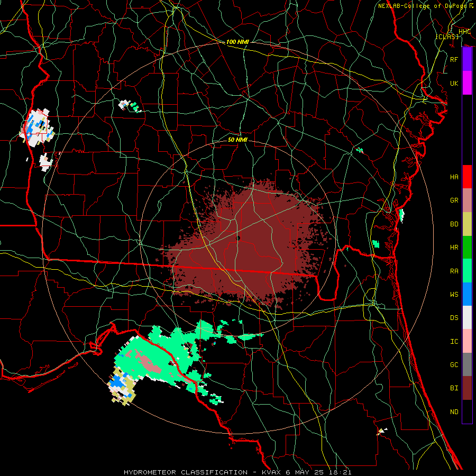This screenshot has width=476, height=476.
Task: Select the WS blue legend swatch
Action: [x=467, y=294]
